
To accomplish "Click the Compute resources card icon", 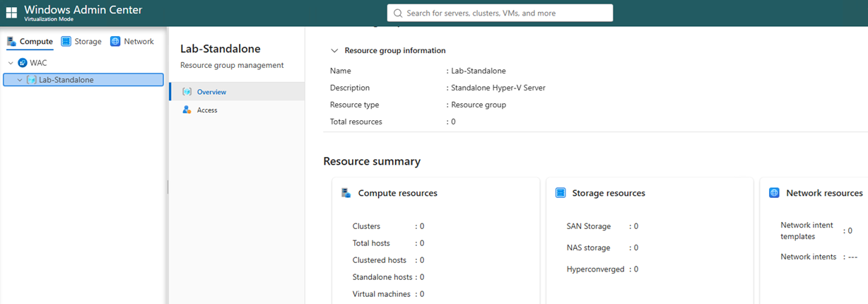I will coord(346,193).
